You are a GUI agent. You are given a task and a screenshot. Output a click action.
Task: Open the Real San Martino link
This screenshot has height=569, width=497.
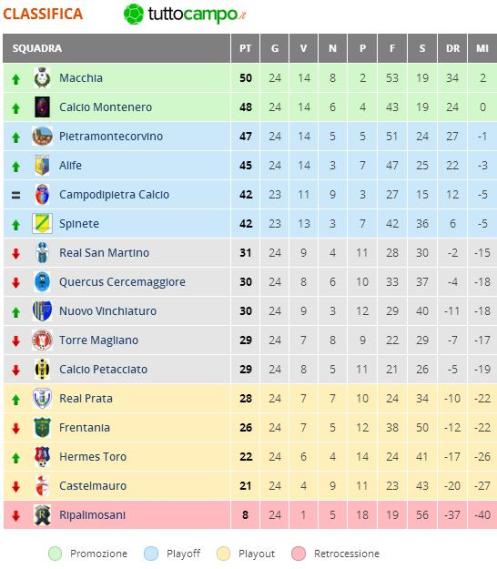point(104,253)
